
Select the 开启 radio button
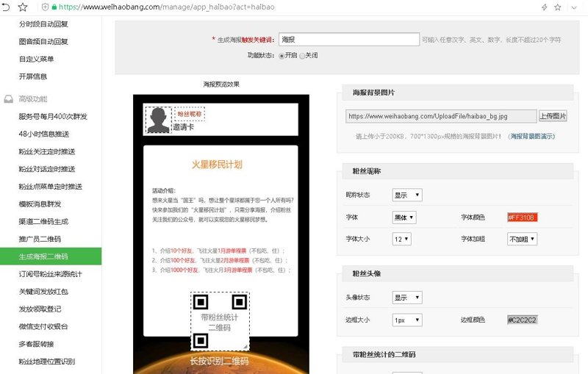pos(282,56)
